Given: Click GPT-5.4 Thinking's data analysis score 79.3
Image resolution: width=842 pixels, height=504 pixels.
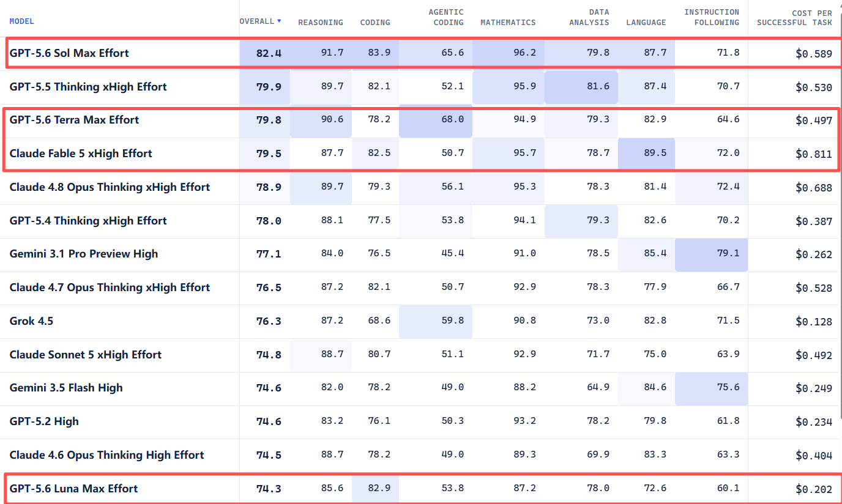Looking at the screenshot, I should 598,220.
